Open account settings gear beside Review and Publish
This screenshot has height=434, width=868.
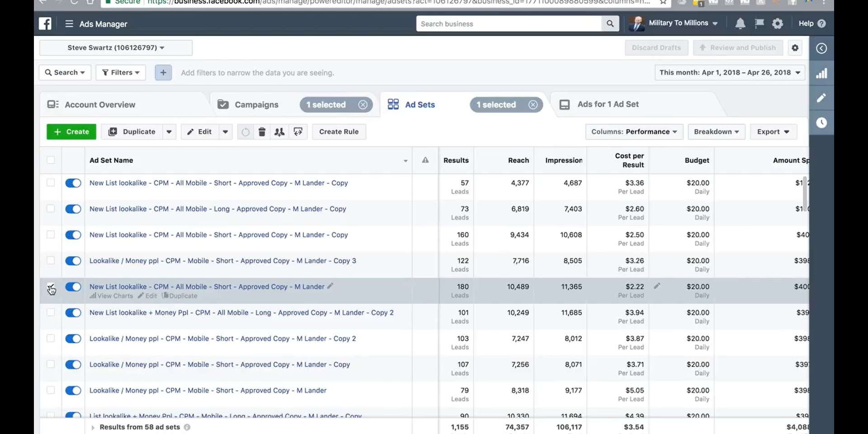point(795,47)
